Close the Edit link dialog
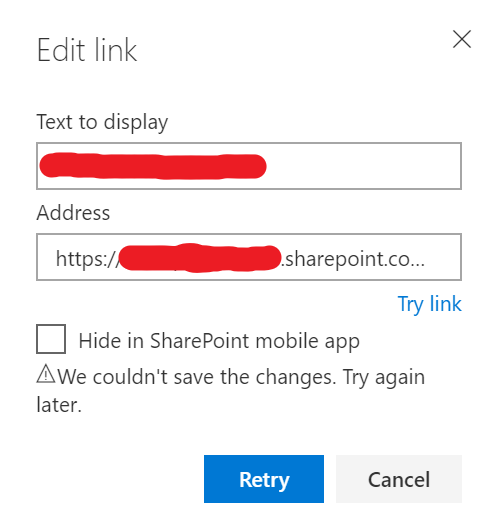The height and width of the screenshot is (520, 487). point(462,39)
